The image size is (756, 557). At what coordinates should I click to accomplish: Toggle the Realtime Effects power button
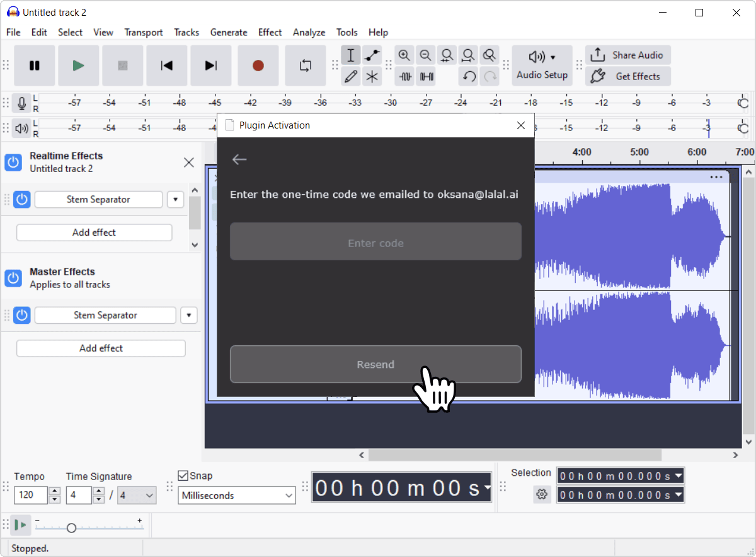click(13, 162)
